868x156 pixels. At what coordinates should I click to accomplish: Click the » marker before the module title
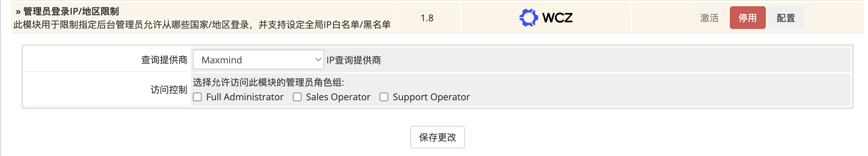click(18, 12)
